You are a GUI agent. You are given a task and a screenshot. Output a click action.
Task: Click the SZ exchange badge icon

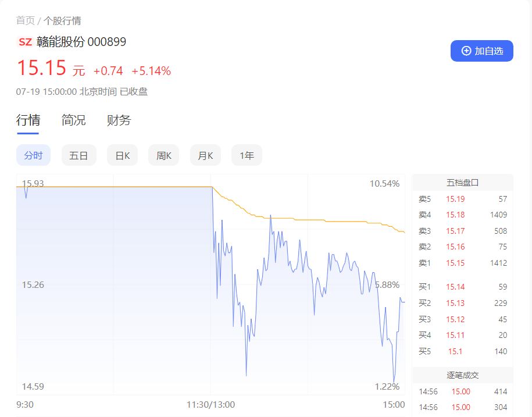coord(25,42)
